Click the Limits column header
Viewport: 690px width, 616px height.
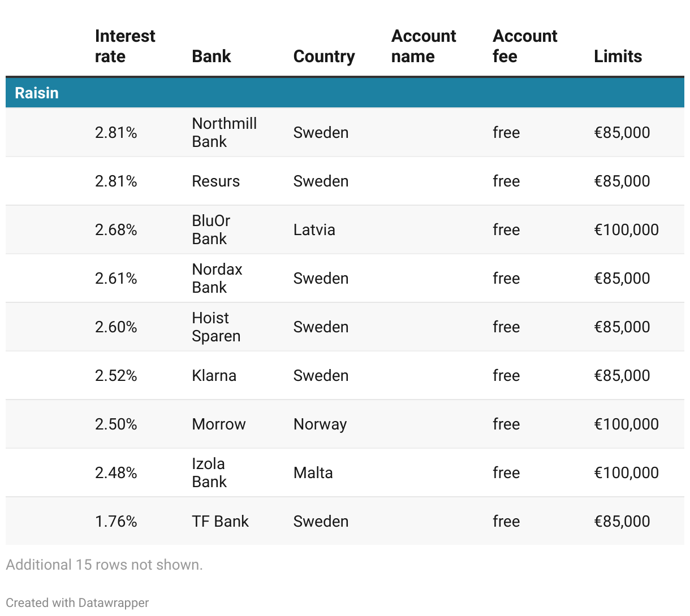(618, 57)
